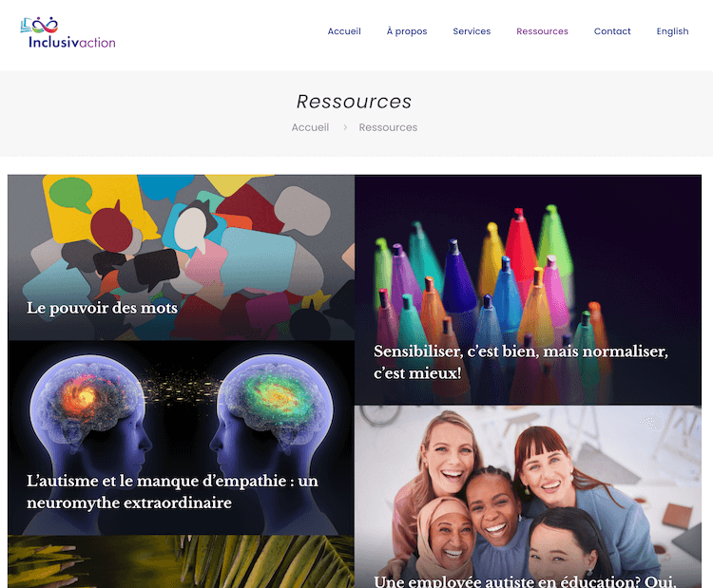Click the Inclusivaction logo

click(x=67, y=32)
